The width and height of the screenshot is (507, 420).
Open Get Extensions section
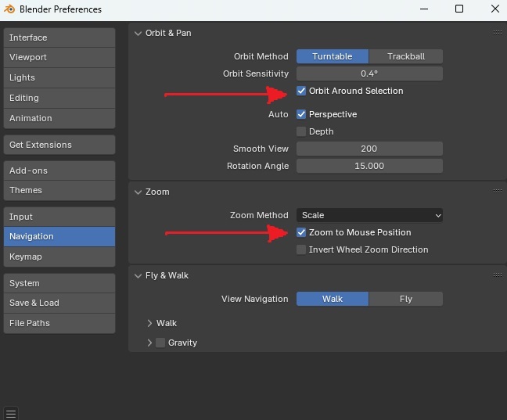click(x=59, y=145)
